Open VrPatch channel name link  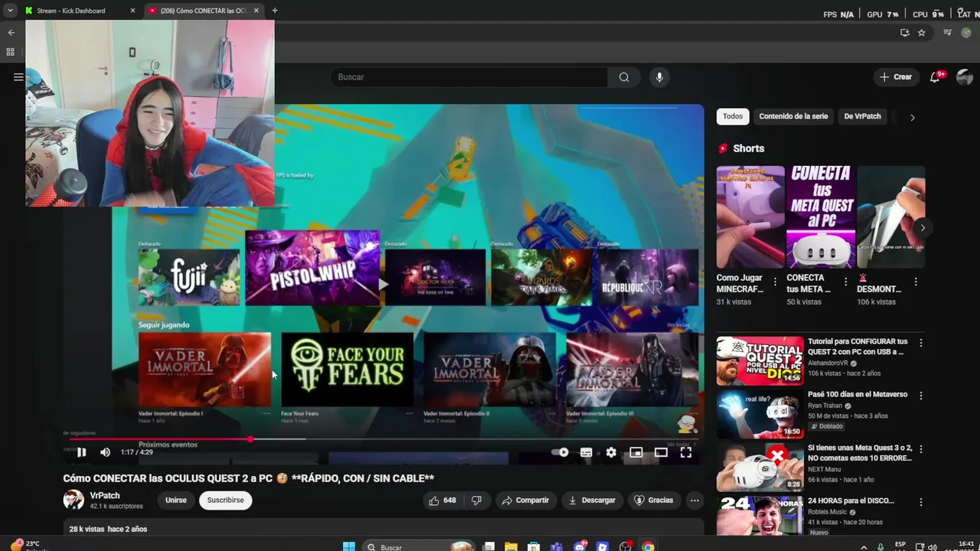click(105, 495)
